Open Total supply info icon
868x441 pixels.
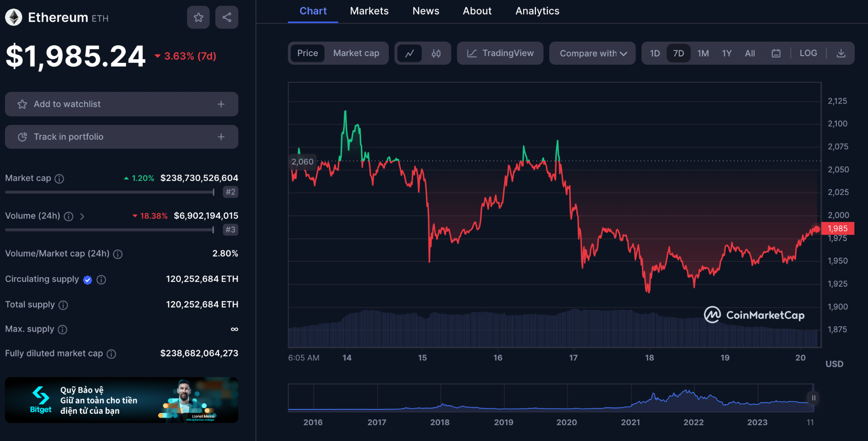pyautogui.click(x=63, y=305)
